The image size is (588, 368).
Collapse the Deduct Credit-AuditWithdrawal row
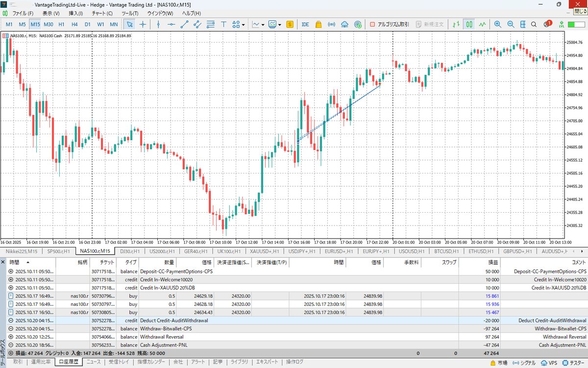[x=11, y=320]
